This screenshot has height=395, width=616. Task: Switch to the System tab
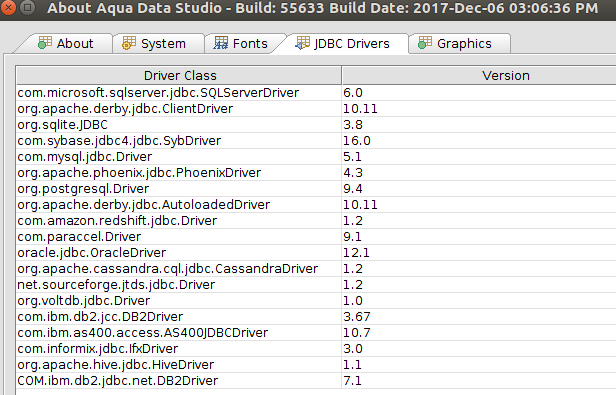pyautogui.click(x=158, y=43)
